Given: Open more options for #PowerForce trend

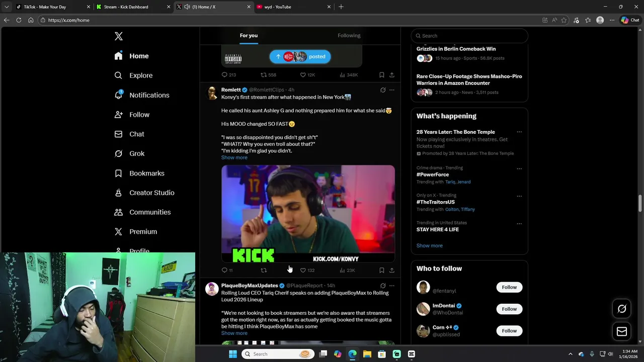Looking at the screenshot, I should pyautogui.click(x=519, y=168).
